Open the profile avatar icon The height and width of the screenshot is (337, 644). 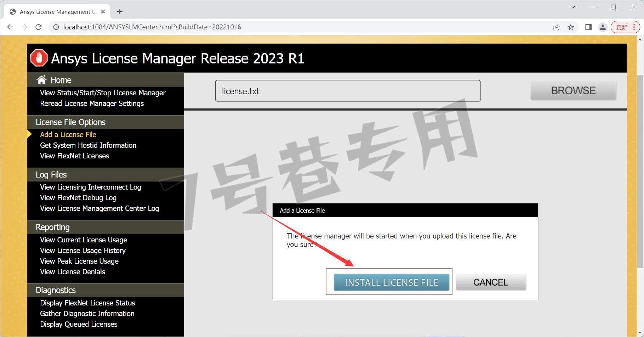pyautogui.click(x=603, y=27)
